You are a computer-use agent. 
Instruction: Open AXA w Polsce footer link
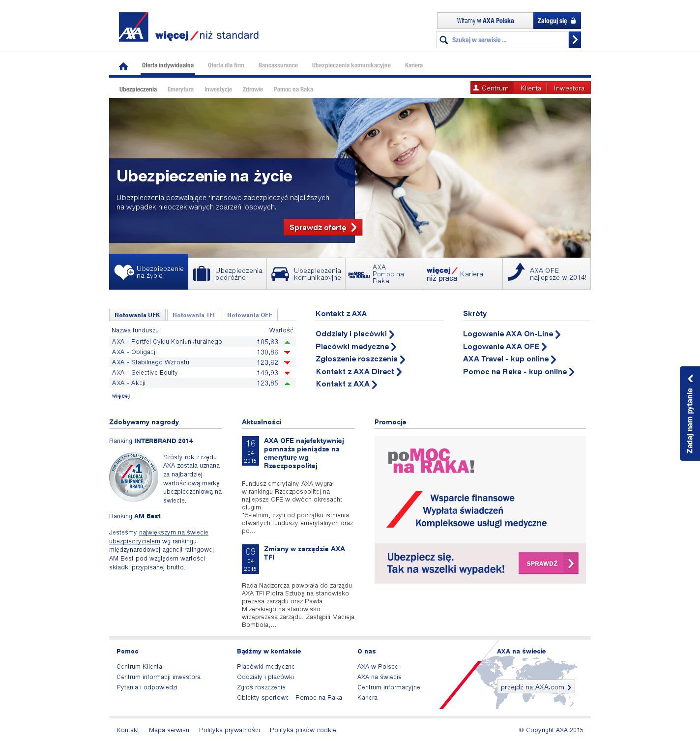click(378, 667)
